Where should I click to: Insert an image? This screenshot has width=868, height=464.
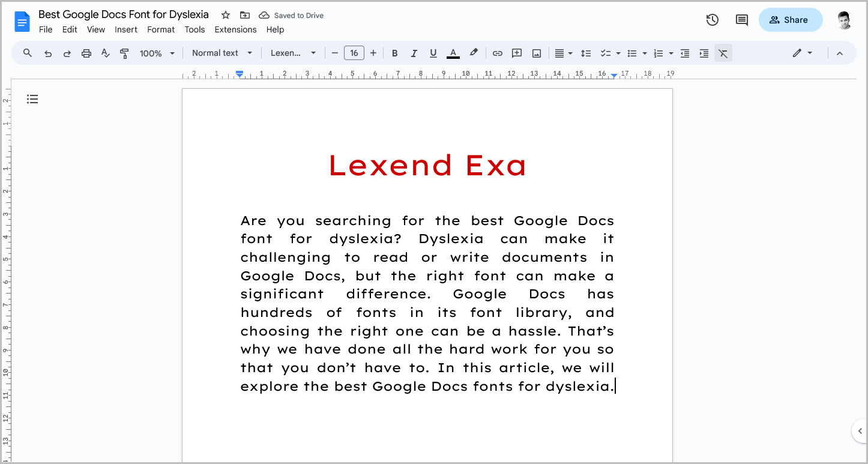[x=537, y=53]
